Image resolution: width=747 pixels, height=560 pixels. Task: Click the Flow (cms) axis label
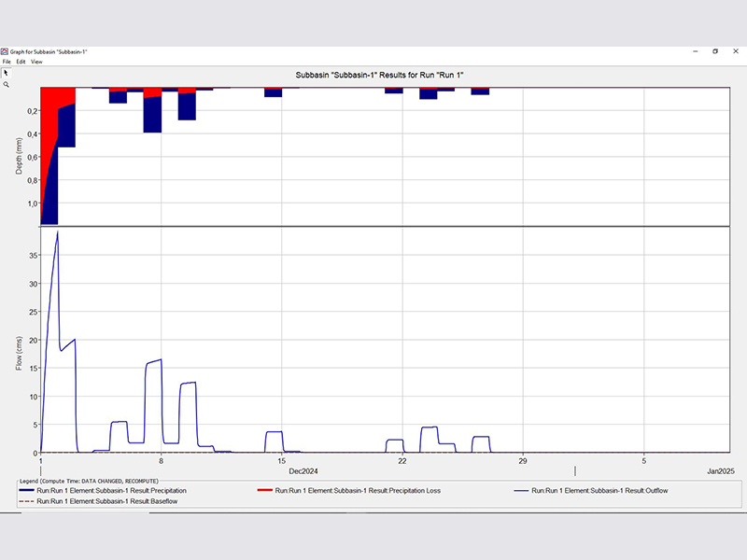[20, 352]
